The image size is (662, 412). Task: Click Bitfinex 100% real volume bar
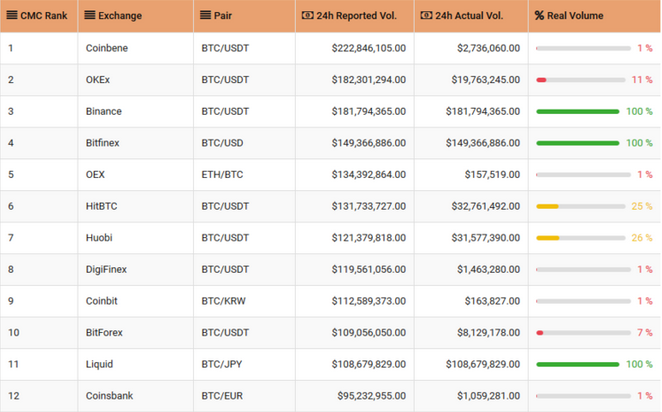(578, 143)
